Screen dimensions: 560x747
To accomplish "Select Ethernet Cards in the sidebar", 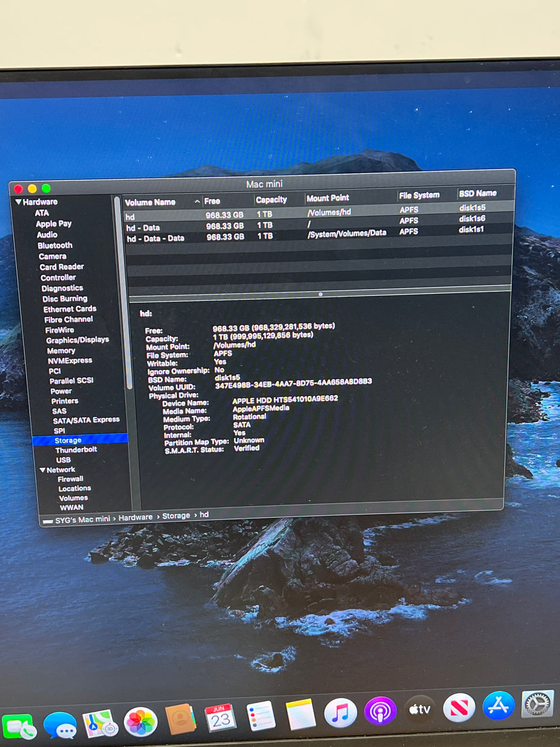I will tap(69, 309).
